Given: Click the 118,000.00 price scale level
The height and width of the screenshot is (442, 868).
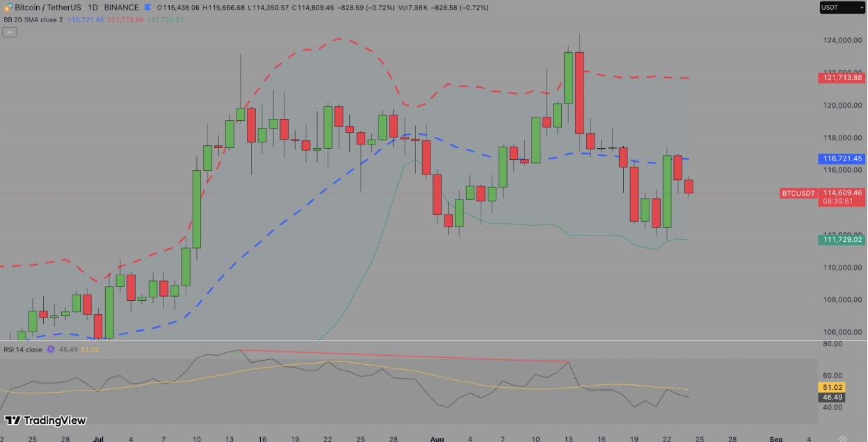Looking at the screenshot, I should [x=842, y=138].
